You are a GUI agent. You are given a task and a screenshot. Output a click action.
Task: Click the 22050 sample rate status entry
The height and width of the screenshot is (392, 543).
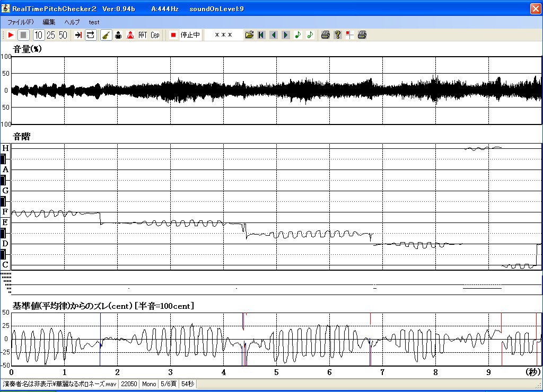point(129,384)
